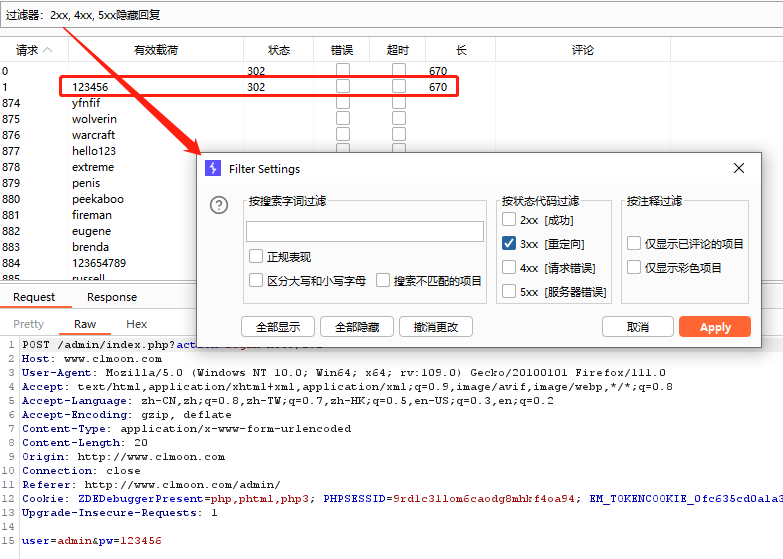Enable 仅显示彩色项目 checkbox
Screen dimensions: 783x559
click(634, 268)
